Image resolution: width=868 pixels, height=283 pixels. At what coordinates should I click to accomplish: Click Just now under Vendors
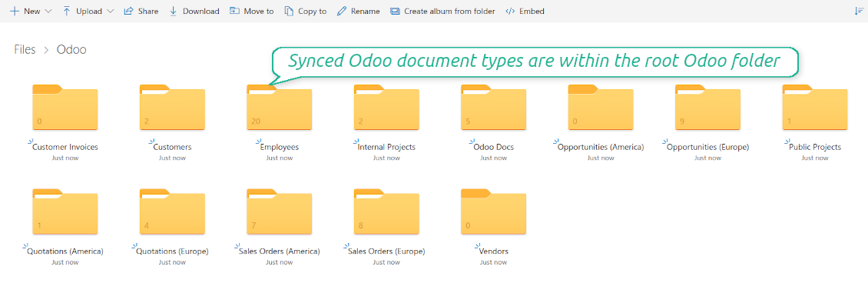coord(494,262)
